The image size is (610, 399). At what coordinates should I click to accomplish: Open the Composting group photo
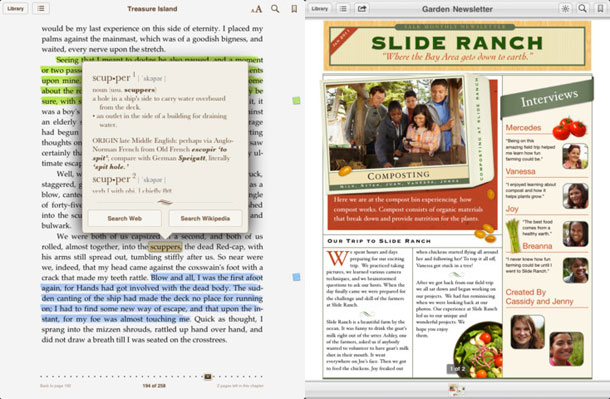(397, 125)
